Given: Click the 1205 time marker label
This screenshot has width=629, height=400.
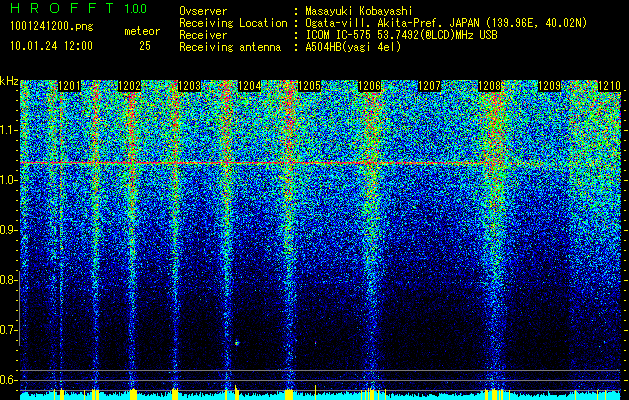Looking at the screenshot, I should click(310, 86).
